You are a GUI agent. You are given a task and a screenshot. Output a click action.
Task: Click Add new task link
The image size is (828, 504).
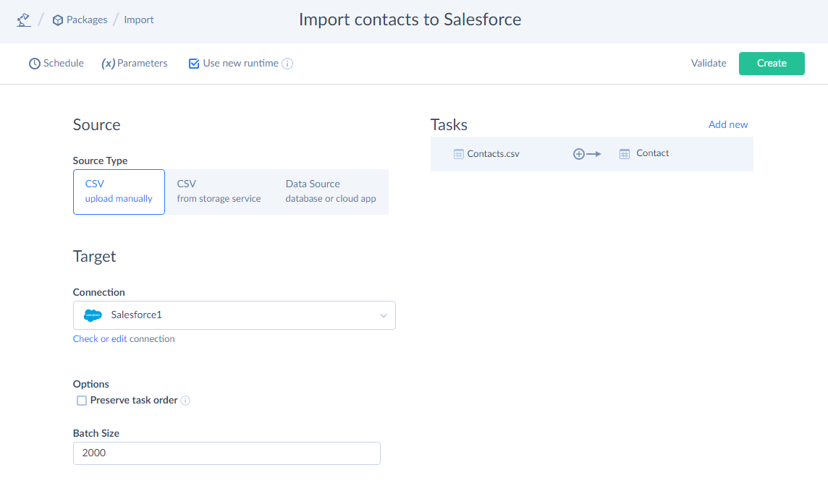[727, 124]
